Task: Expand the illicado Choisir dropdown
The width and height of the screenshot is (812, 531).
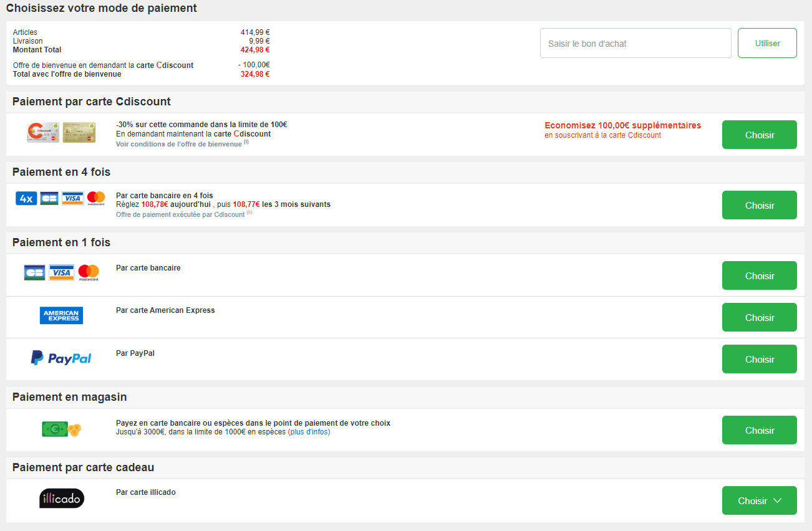Action: pos(759,500)
